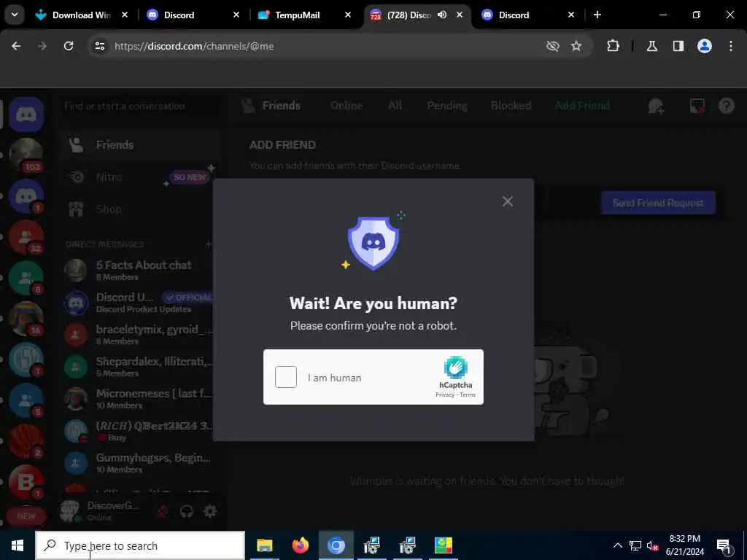Show All friends tab

[x=395, y=106]
